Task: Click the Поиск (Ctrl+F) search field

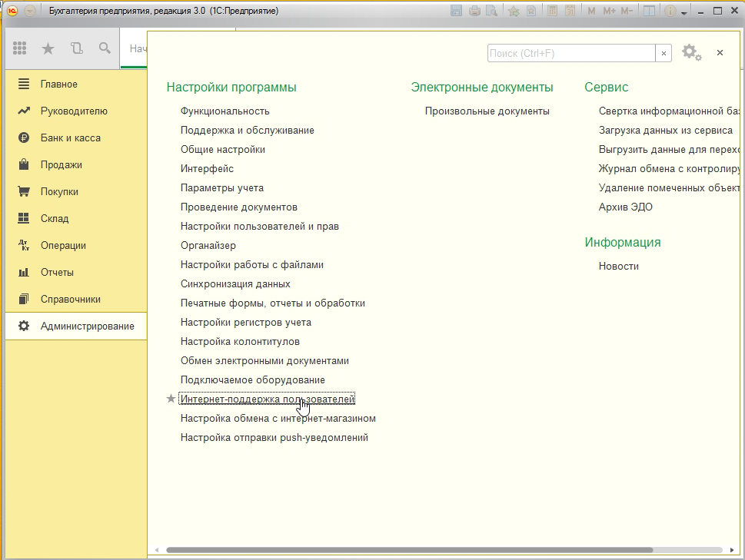Action: pyautogui.click(x=571, y=53)
